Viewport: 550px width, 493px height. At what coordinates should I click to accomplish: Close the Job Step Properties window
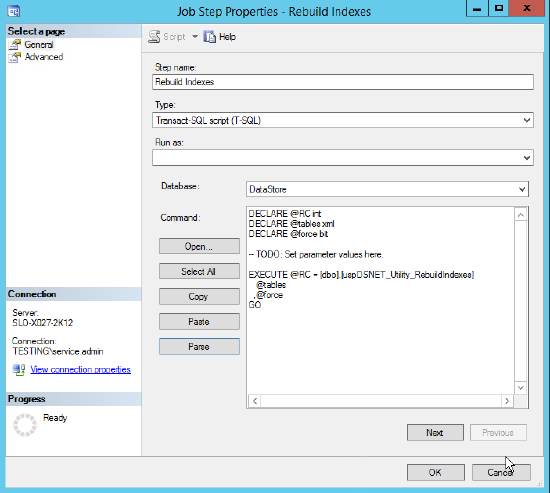click(526, 8)
